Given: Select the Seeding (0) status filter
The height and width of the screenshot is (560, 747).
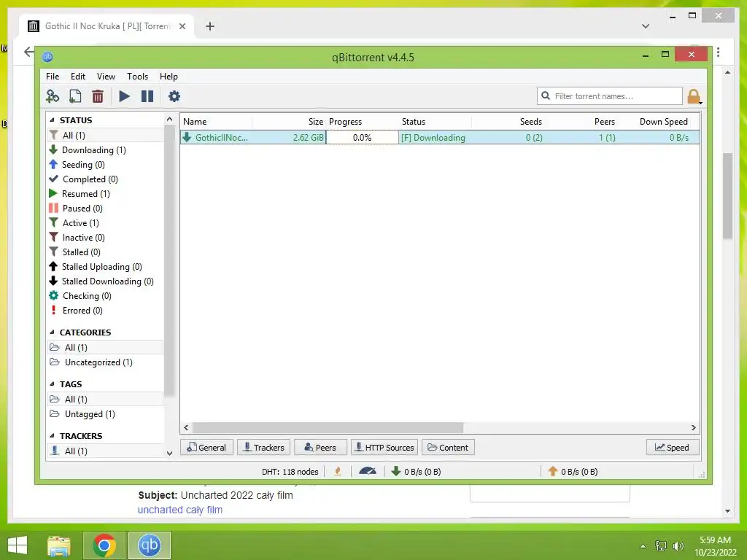Looking at the screenshot, I should tap(105, 165).
